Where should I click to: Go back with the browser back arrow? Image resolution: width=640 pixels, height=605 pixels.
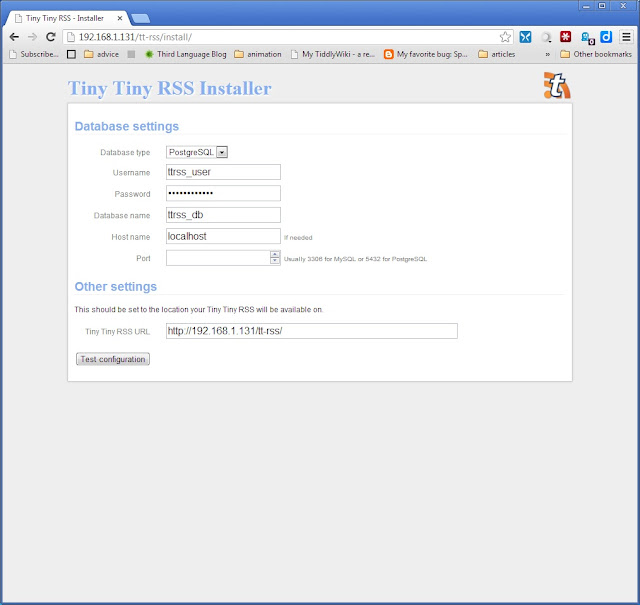(14, 37)
